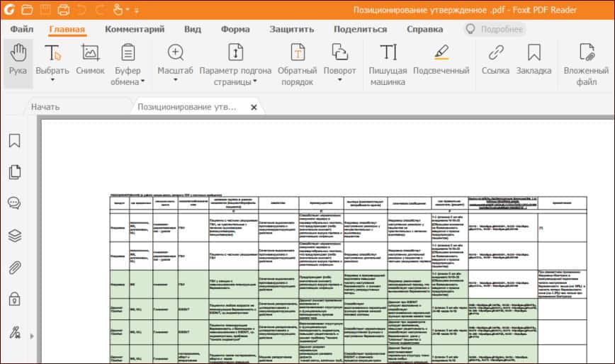Viewport: 615px width, 364px height.
Task: Select the Рука (Hand) tool
Action: (x=18, y=60)
